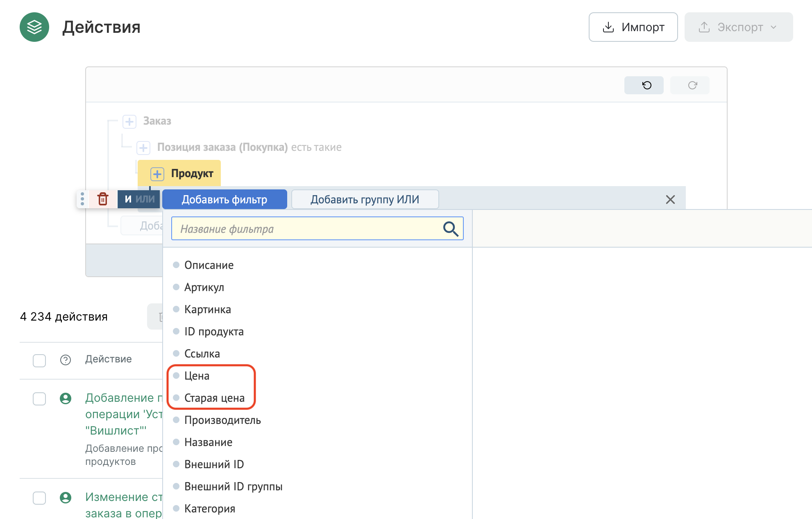Expand the Заказ plus icon
Viewport: 812px width, 519px height.
click(x=129, y=121)
